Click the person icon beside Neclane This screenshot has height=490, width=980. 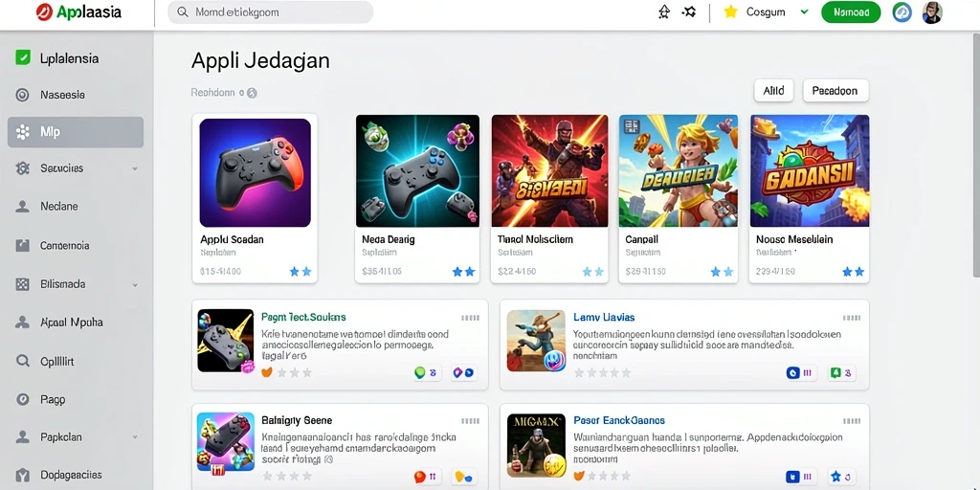[23, 207]
